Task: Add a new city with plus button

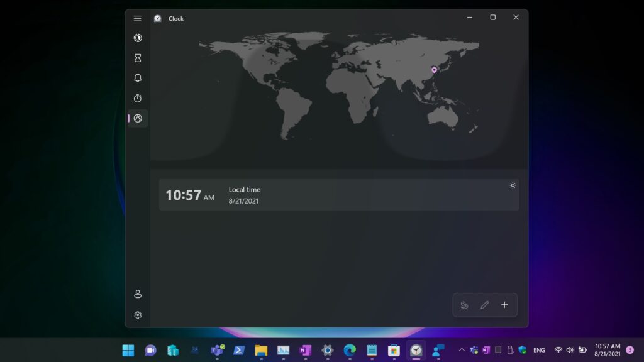Action: tap(504, 305)
